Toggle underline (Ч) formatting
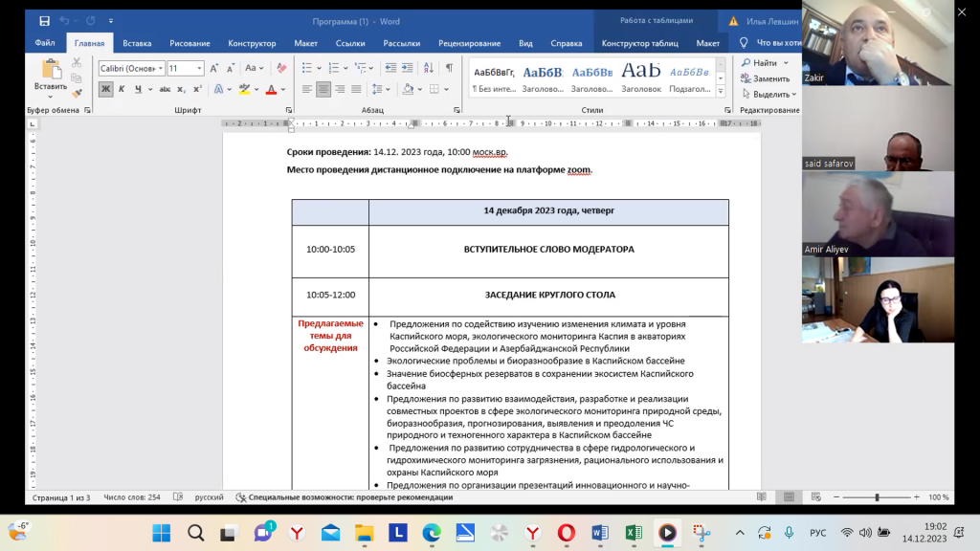The width and height of the screenshot is (980, 551). pyautogui.click(x=138, y=89)
